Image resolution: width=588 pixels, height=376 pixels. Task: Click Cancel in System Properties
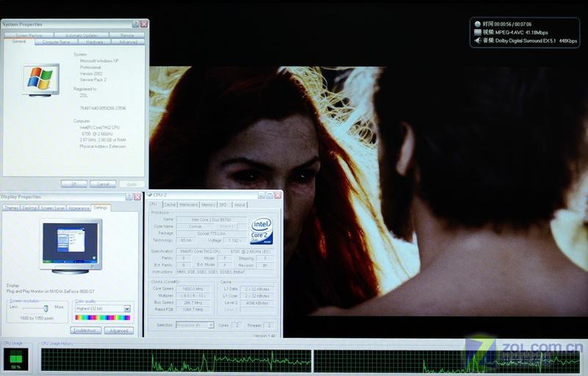coord(103,184)
